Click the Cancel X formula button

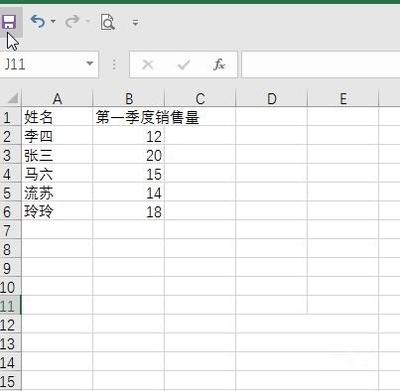click(147, 64)
